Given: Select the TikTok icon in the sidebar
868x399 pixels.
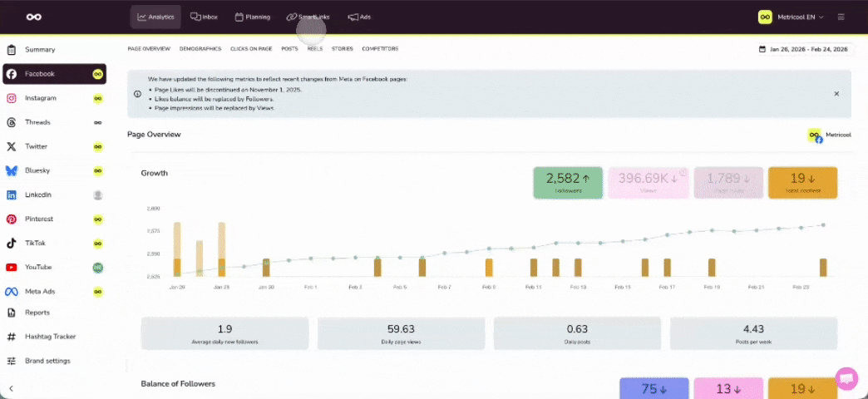Looking at the screenshot, I should pyautogui.click(x=12, y=244).
